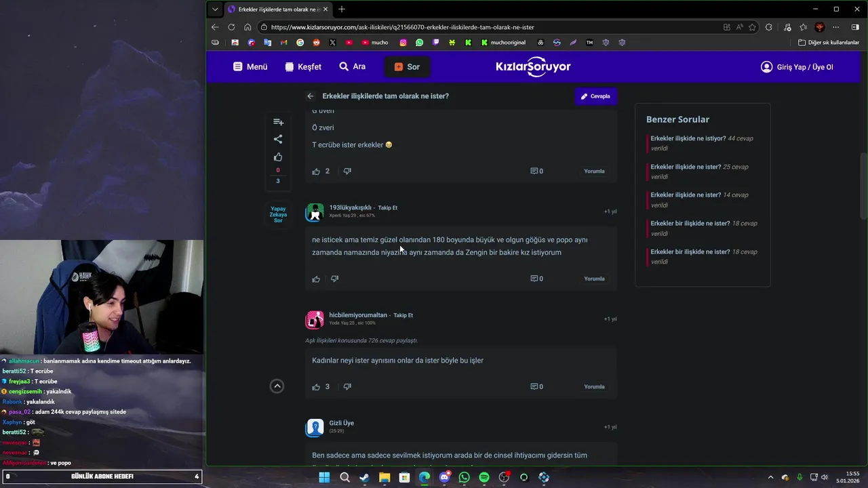The height and width of the screenshot is (488, 868).
Task: Add page to favorites star icon
Action: point(752,27)
